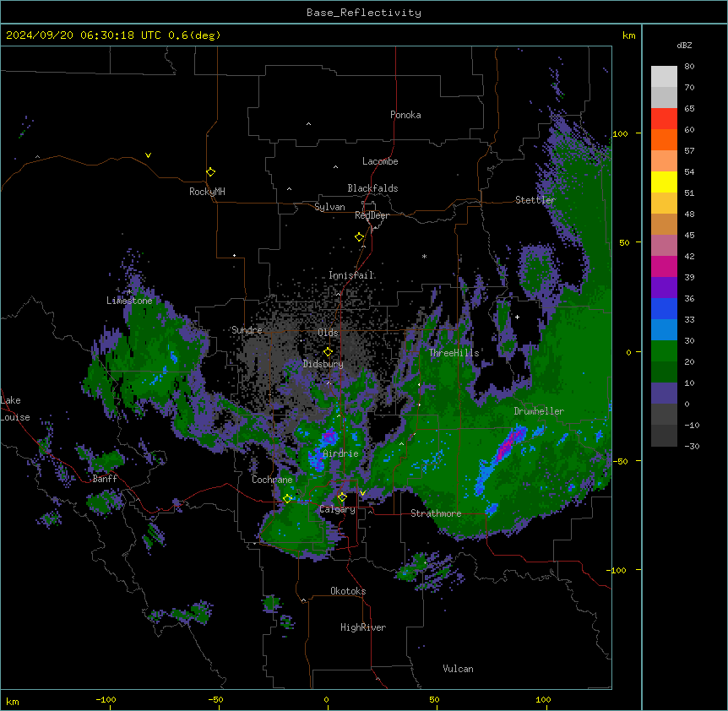
Task: Select the slate-purple 0-10 dBZ legend band
Action: coord(664,393)
